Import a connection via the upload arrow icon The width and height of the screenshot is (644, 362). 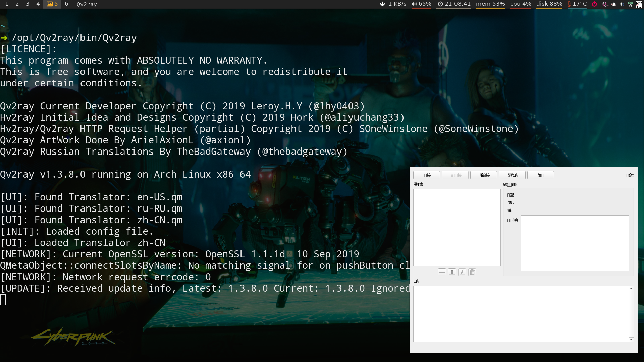pyautogui.click(x=452, y=272)
